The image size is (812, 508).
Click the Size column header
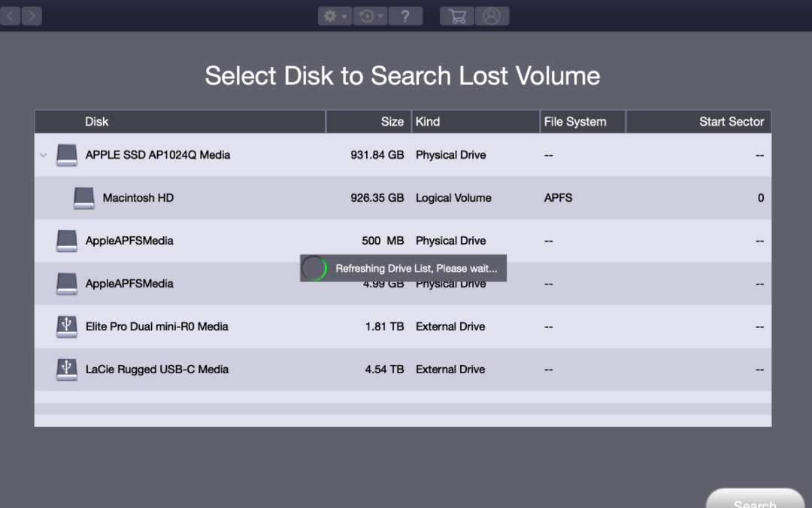click(392, 121)
